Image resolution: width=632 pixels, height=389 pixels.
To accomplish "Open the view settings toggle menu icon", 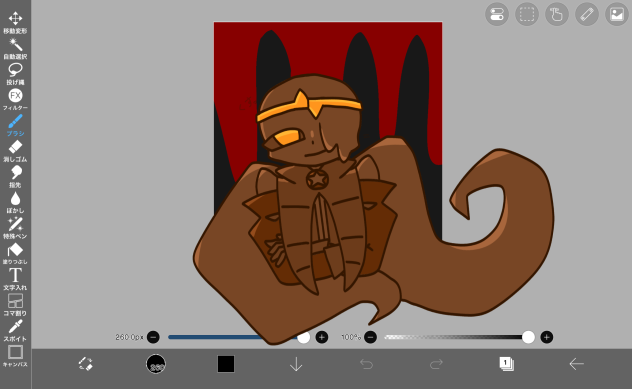I will (x=497, y=15).
